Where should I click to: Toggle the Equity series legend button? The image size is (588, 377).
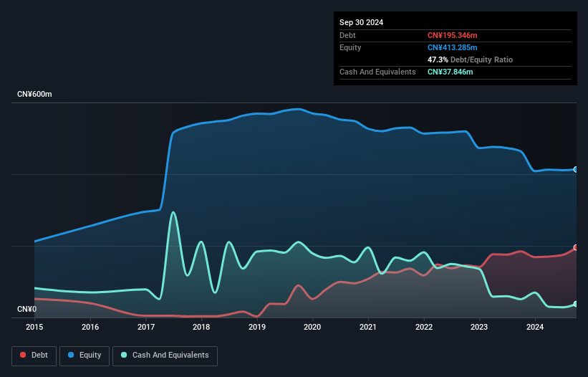pyautogui.click(x=85, y=355)
